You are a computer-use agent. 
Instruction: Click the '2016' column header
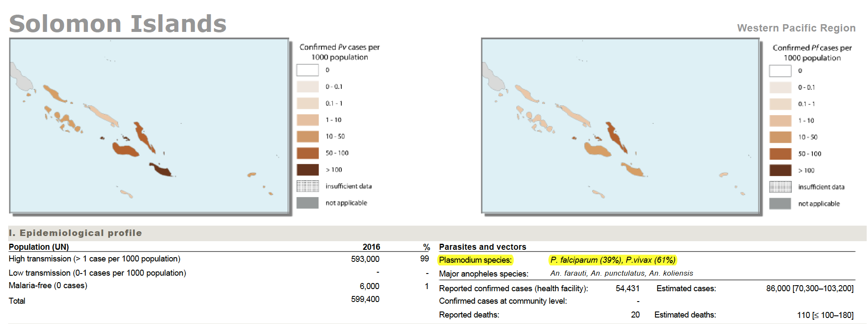[371, 247]
